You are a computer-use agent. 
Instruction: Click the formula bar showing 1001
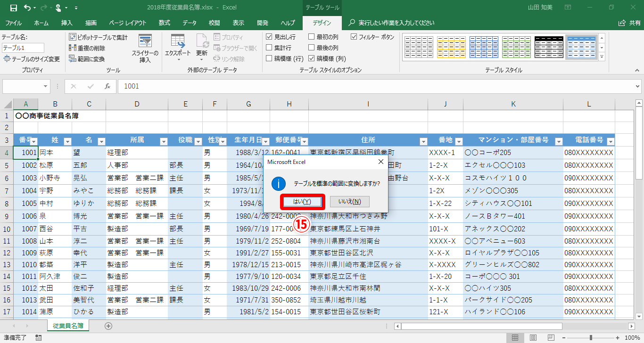pyautogui.click(x=380, y=86)
